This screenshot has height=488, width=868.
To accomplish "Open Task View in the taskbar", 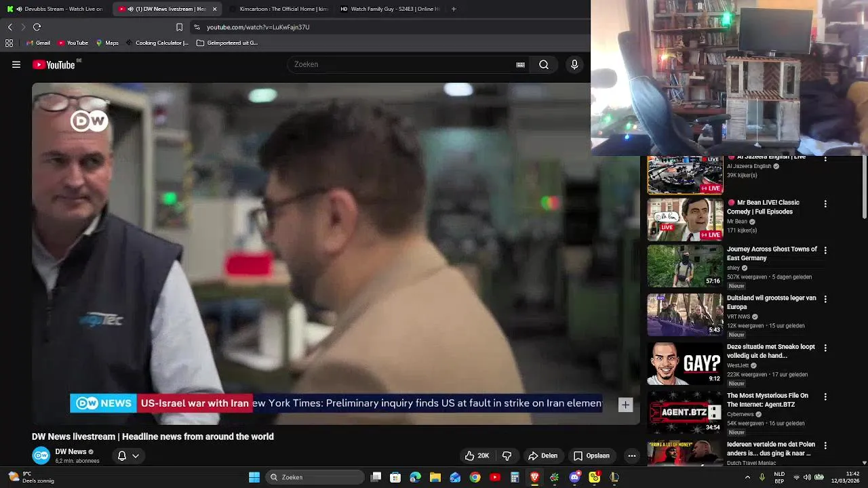I will pos(376,477).
